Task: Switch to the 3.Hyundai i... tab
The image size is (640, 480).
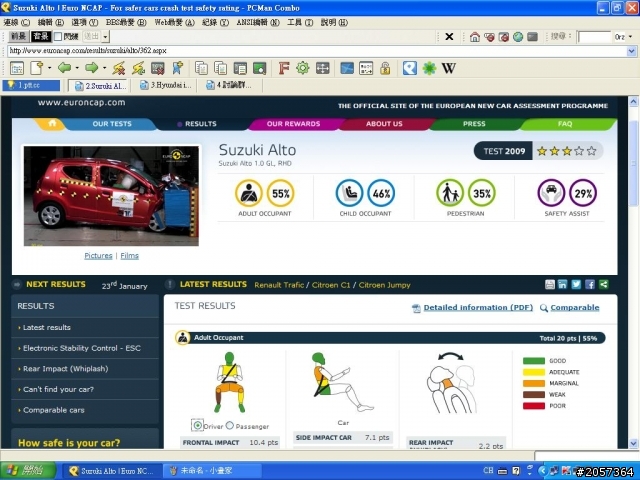Action: (x=166, y=85)
